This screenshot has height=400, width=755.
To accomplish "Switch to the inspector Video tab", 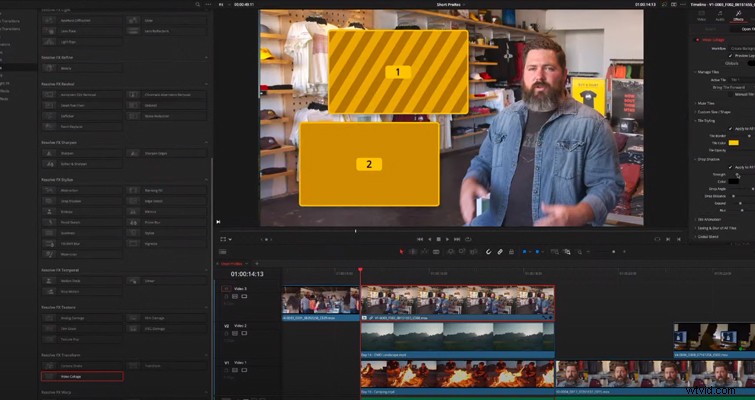I will coord(701,16).
